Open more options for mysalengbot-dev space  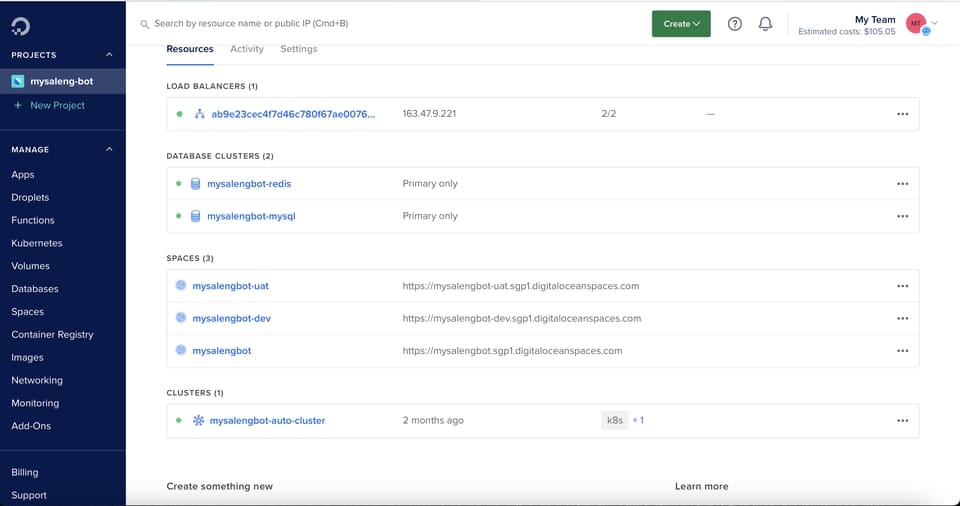(x=902, y=319)
